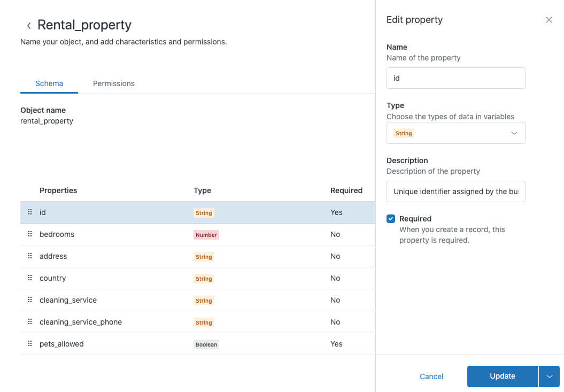Click the Properties column header
Screen dimensions: 564x392
[58, 190]
